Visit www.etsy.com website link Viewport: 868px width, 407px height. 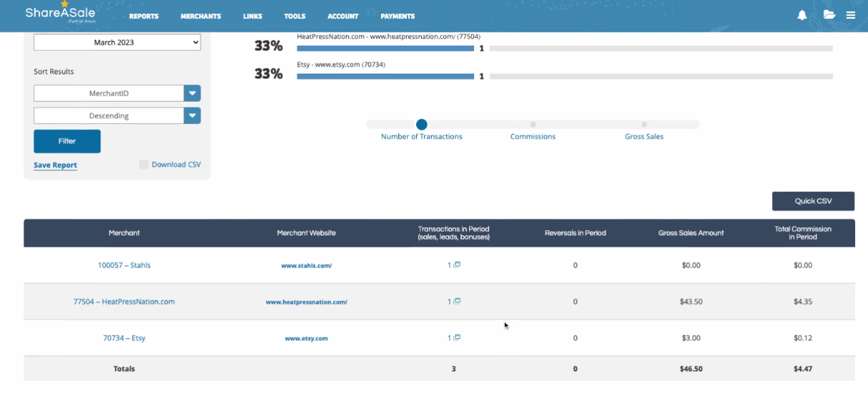point(307,338)
